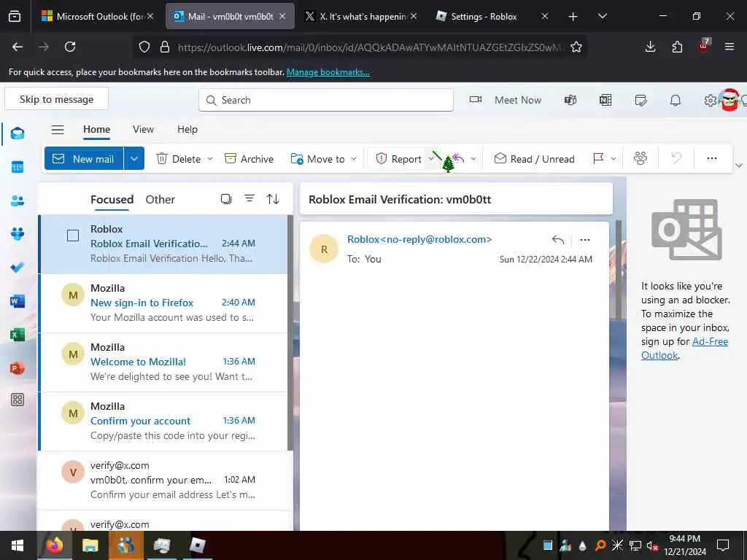Click the Roblox no-reply sender address
Image resolution: width=747 pixels, height=560 pixels.
pos(419,239)
